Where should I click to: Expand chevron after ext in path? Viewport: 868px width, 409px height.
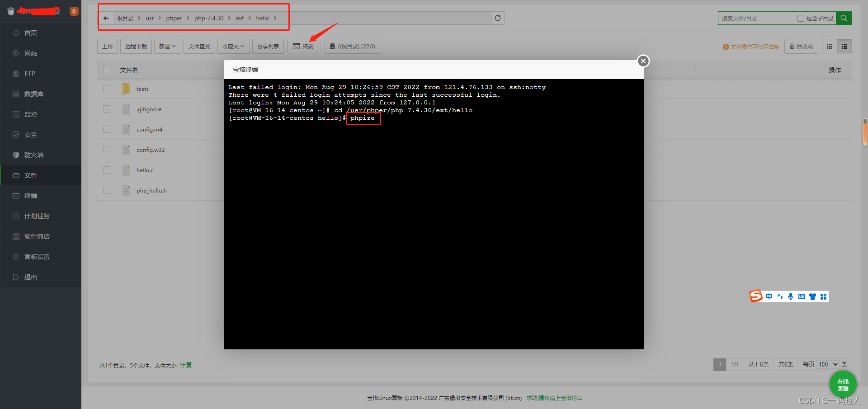[x=250, y=18]
